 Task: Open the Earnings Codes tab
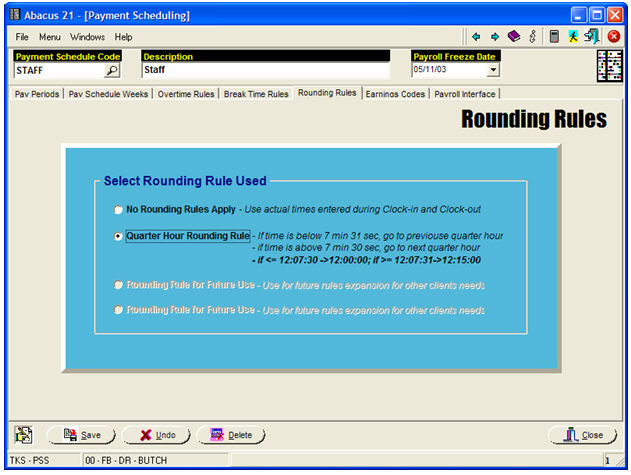tap(395, 94)
